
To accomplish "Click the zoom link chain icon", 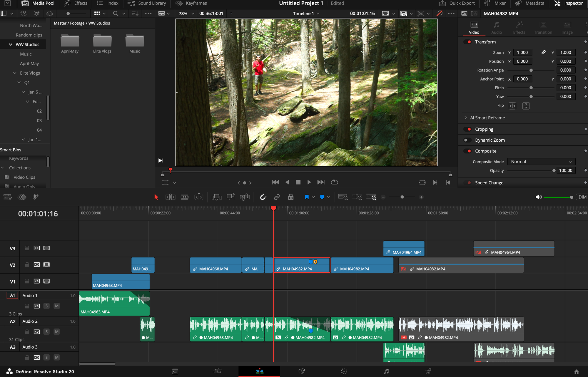I will 544,52.
